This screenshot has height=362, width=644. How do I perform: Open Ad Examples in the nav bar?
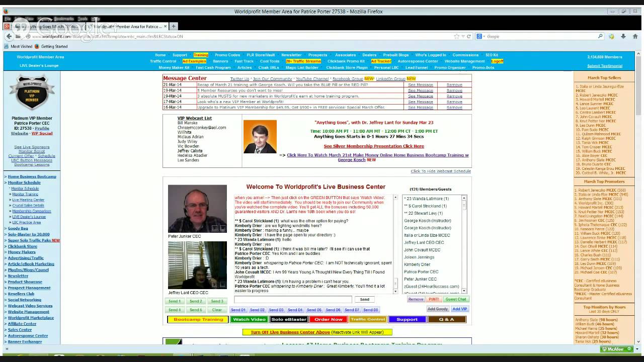(x=194, y=61)
